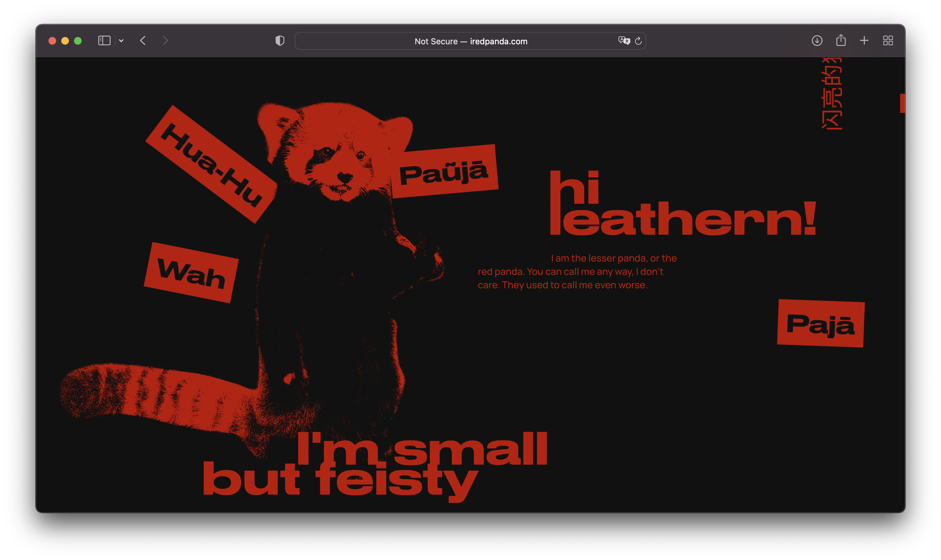
Task: Click the Wah name label
Action: (191, 273)
